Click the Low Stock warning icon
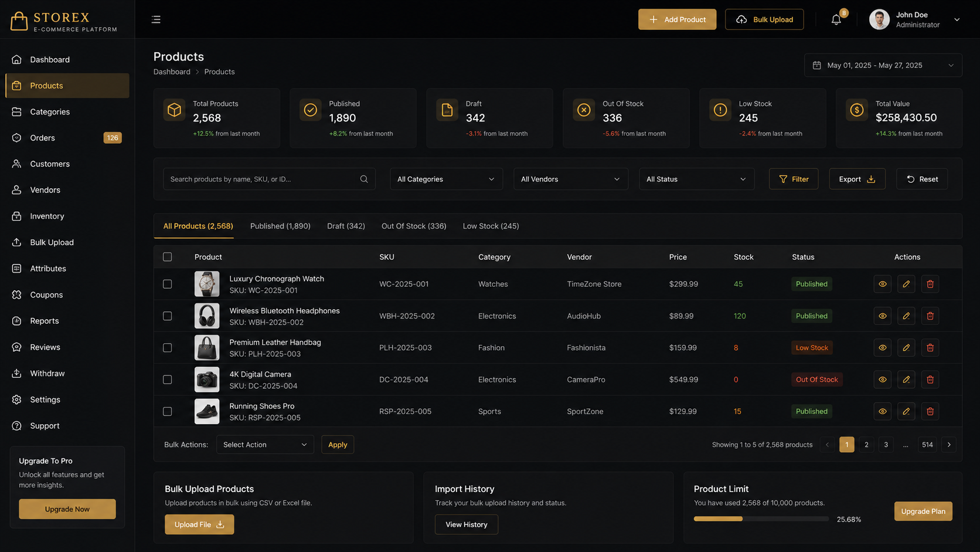 point(720,110)
